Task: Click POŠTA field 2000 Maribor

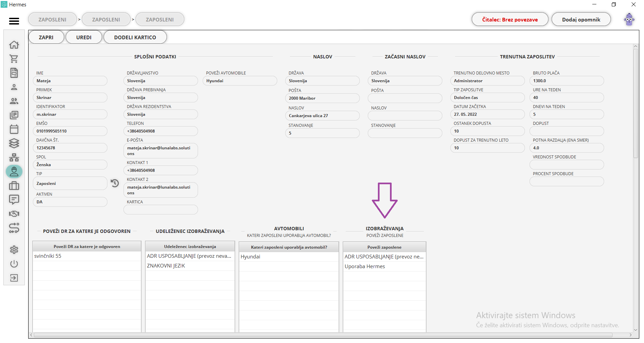Action: click(323, 98)
